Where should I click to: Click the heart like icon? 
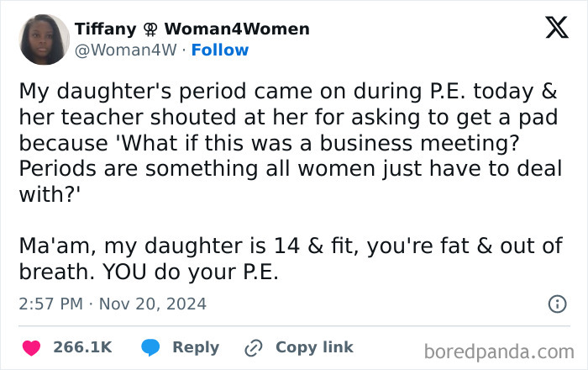click(x=30, y=346)
